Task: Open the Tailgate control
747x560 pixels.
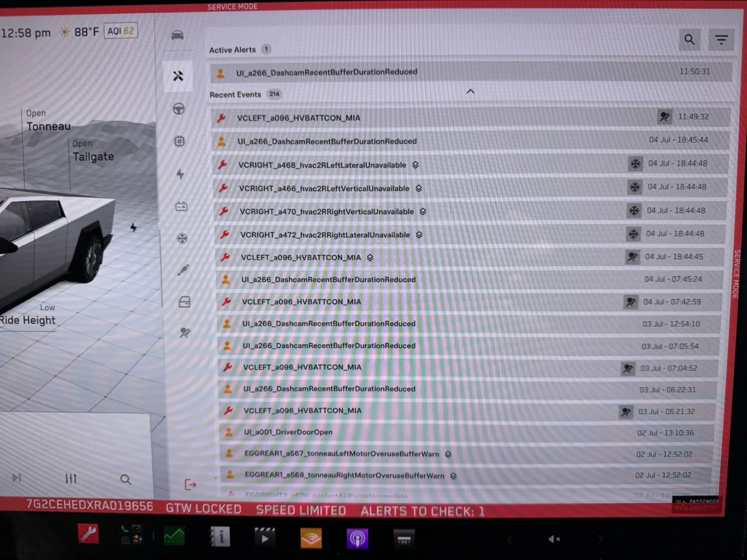Action: [x=93, y=151]
